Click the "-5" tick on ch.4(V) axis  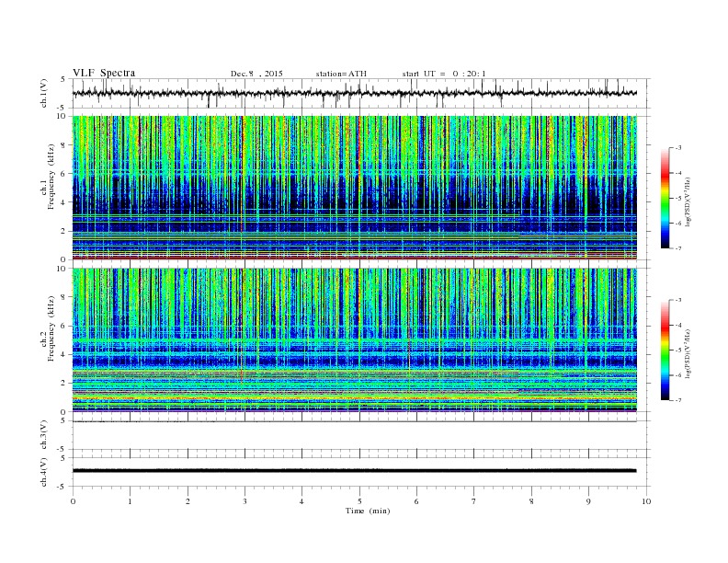point(63,487)
